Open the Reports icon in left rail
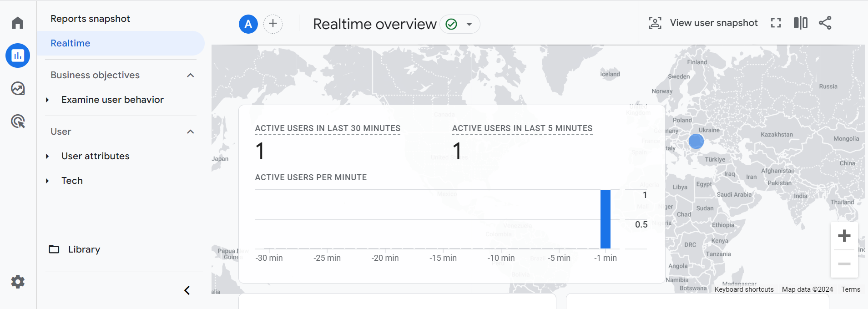Screen dimensions: 868x309 [x=18, y=56]
